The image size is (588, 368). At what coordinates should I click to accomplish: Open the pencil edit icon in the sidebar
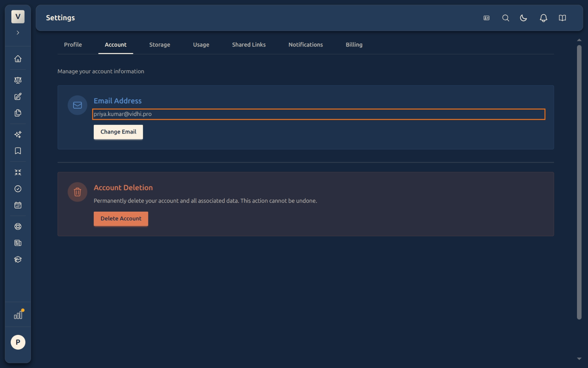tap(18, 96)
